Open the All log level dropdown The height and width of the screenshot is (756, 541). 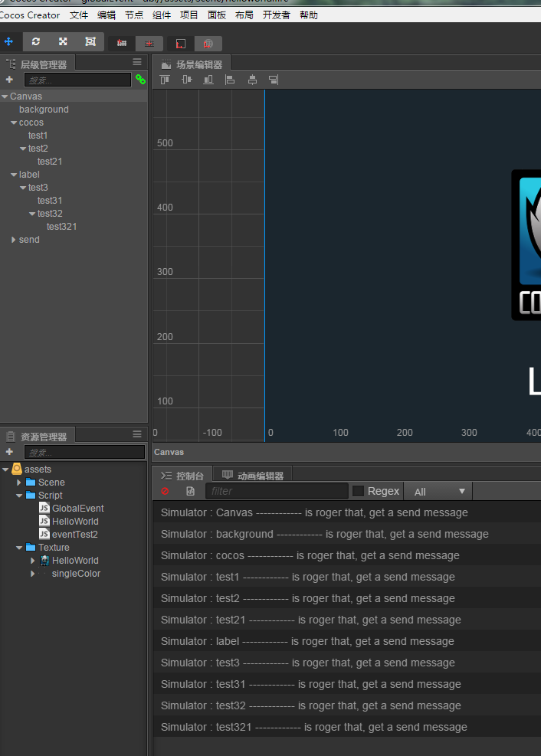coord(438,491)
